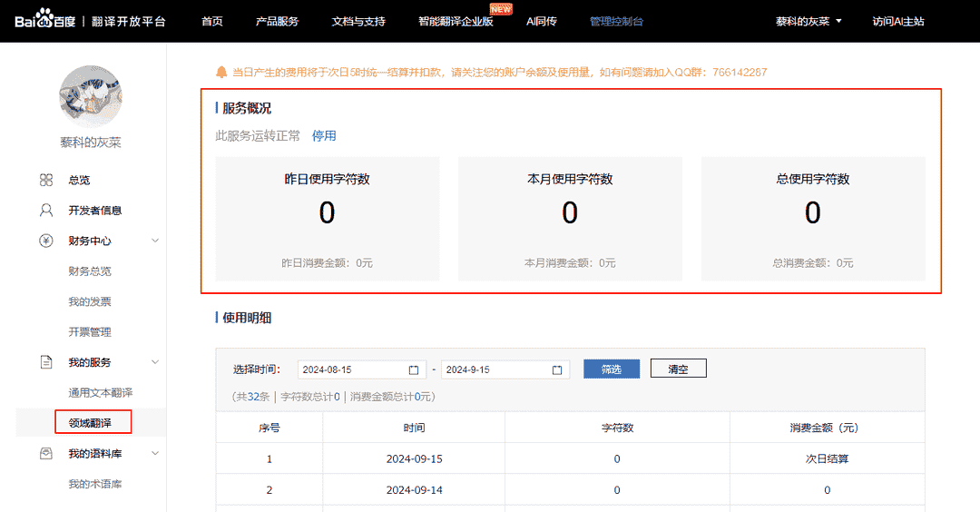Open 文档与支持 menu
This screenshot has height=512, width=980.
pos(358,21)
